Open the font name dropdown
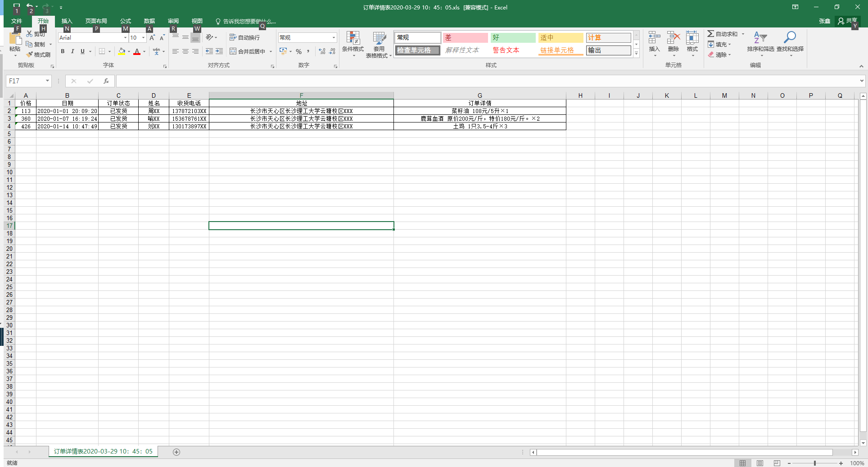The image size is (868, 467). click(x=125, y=37)
